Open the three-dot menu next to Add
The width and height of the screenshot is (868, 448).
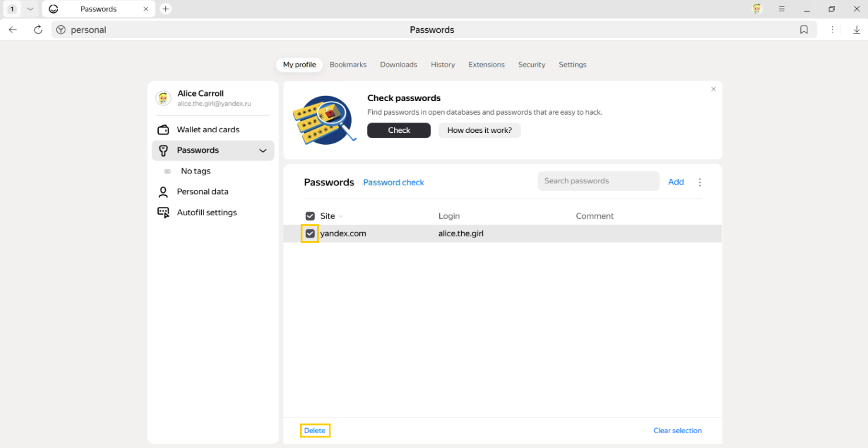pyautogui.click(x=700, y=182)
